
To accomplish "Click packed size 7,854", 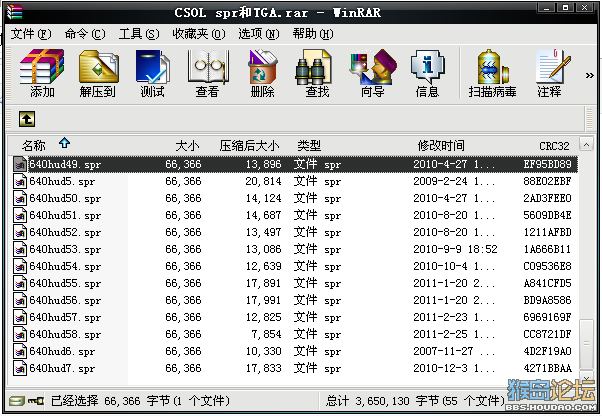I will click(266, 334).
